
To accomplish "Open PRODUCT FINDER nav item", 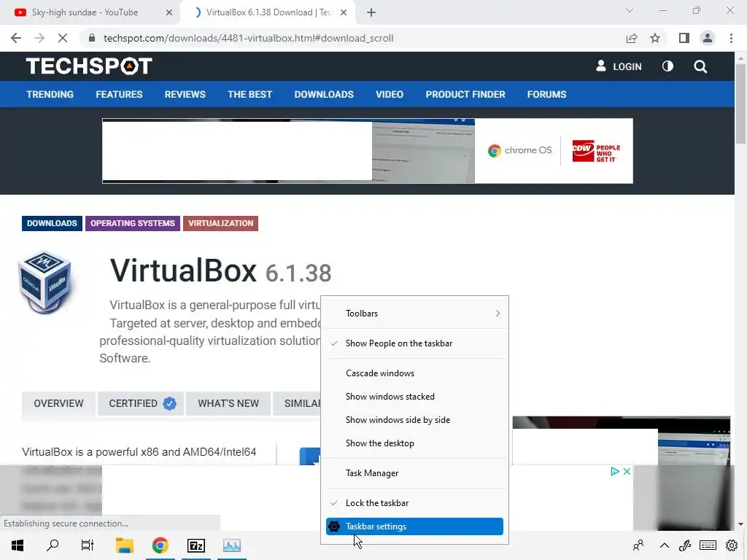I will [x=465, y=94].
